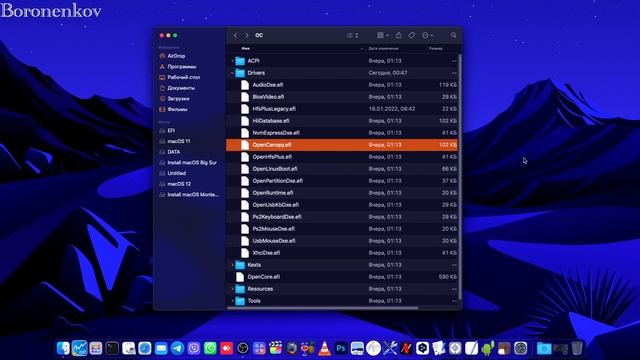Open Mail from the Dock
The width and height of the screenshot is (640, 360).
pyautogui.click(x=161, y=348)
